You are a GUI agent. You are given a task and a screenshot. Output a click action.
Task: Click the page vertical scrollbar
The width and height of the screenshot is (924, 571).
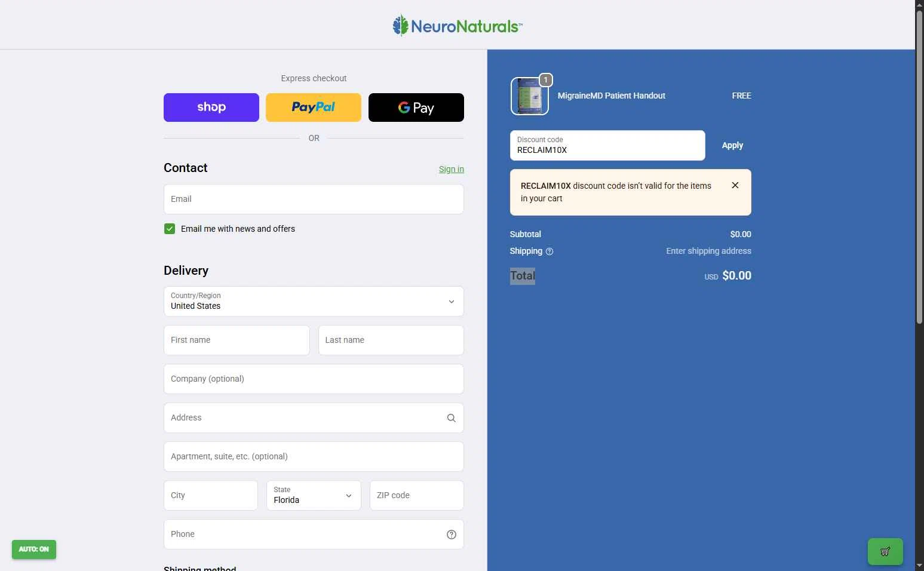[919, 167]
